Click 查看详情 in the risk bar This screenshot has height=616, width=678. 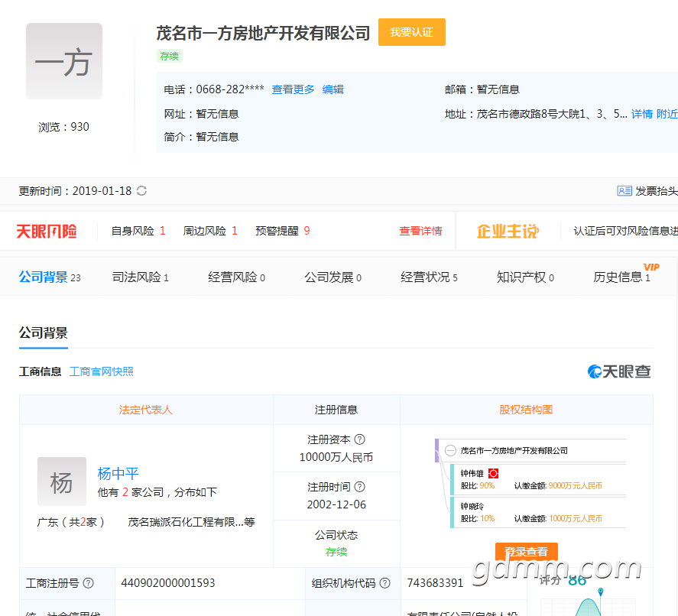[x=420, y=231]
